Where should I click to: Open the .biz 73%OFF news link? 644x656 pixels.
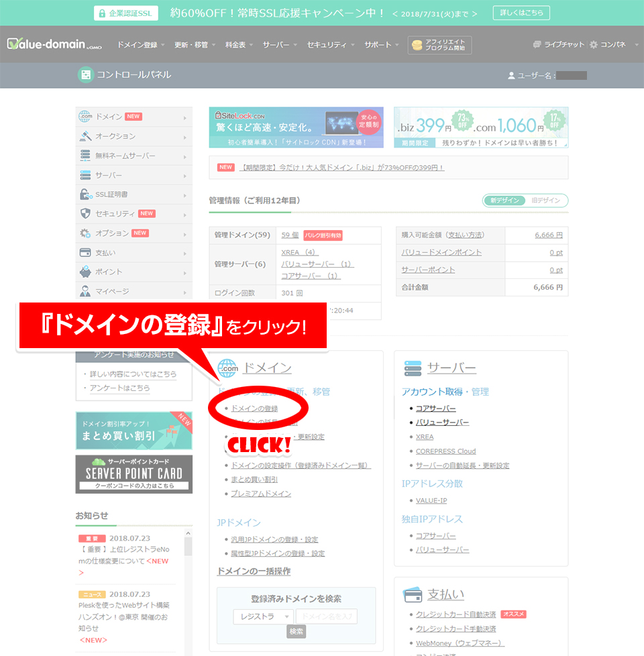[341, 168]
